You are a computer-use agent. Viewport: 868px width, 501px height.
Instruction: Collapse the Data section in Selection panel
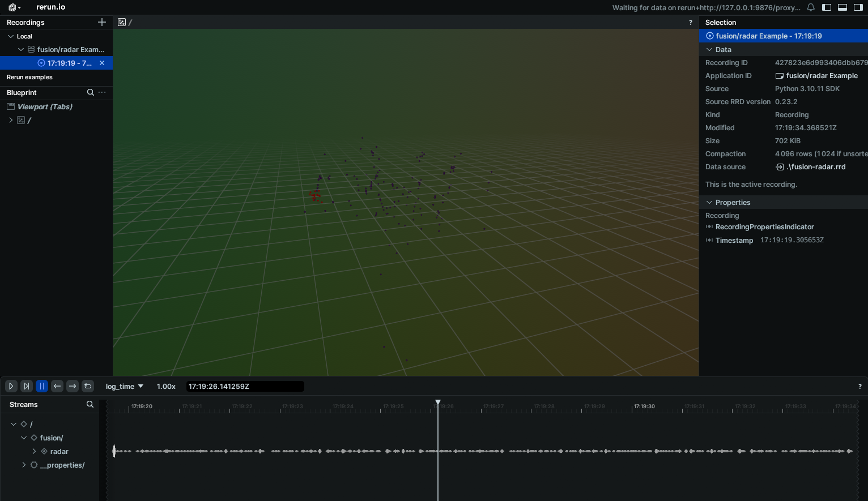[709, 49]
